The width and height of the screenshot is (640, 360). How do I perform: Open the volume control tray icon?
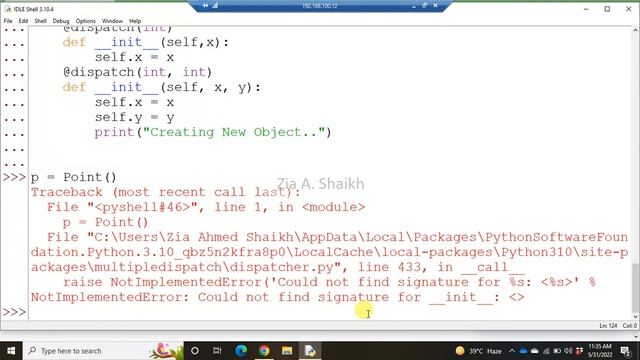[x=568, y=351]
